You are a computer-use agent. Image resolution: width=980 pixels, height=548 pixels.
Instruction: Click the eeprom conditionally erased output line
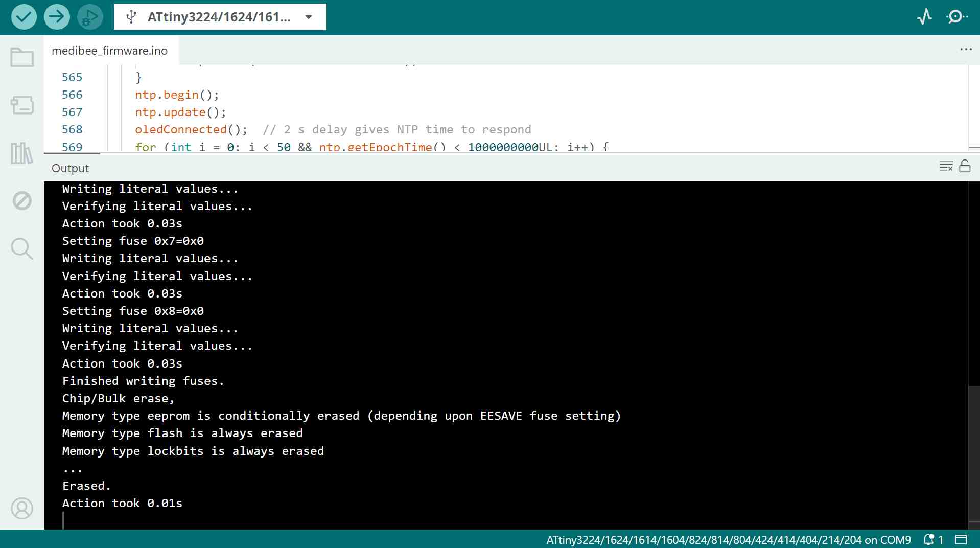pos(341,416)
